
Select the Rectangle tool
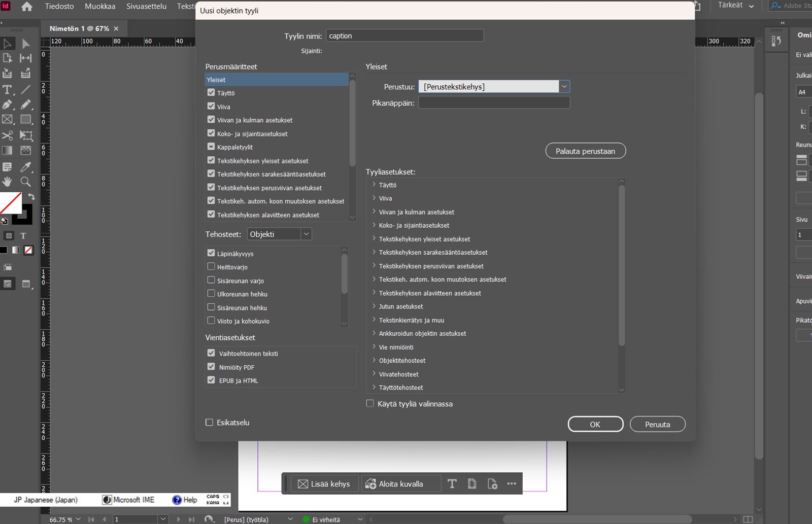[x=26, y=120]
